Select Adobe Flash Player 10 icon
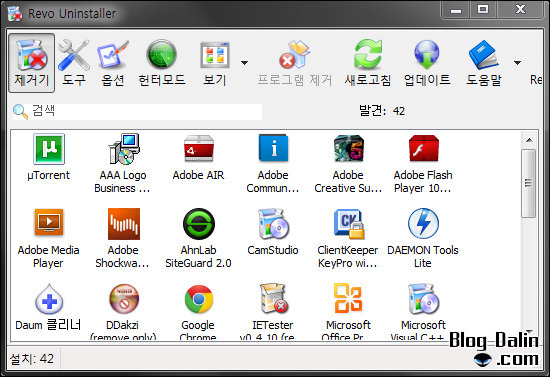Image resolution: width=550 pixels, height=377 pixels. point(423,149)
